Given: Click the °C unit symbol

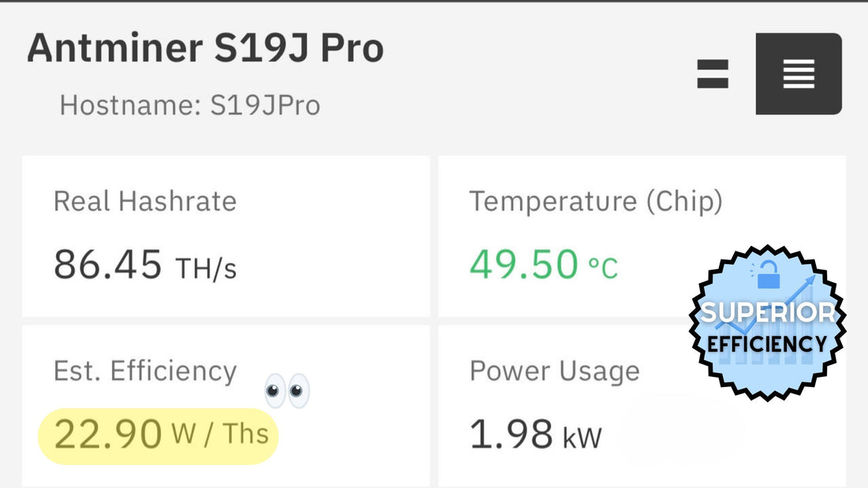Looking at the screenshot, I should coord(603,268).
